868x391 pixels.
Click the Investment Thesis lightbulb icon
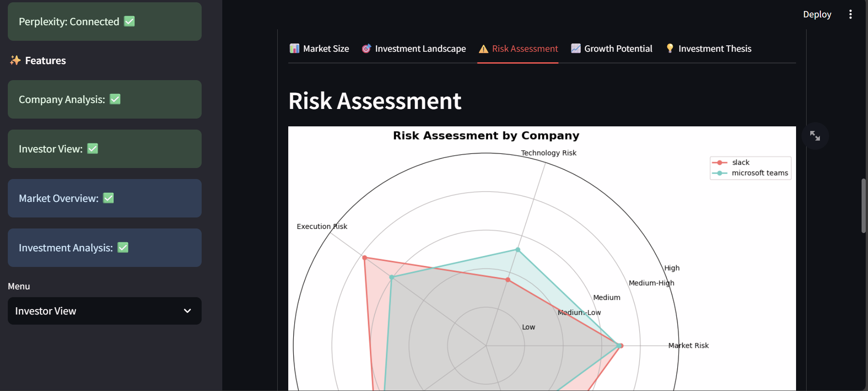coord(670,49)
